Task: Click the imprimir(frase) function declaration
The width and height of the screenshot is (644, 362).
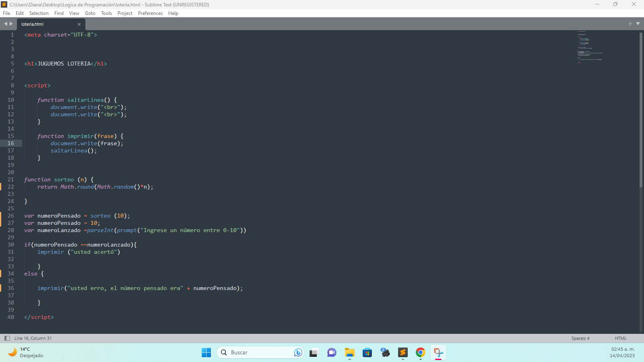Action: (92, 136)
